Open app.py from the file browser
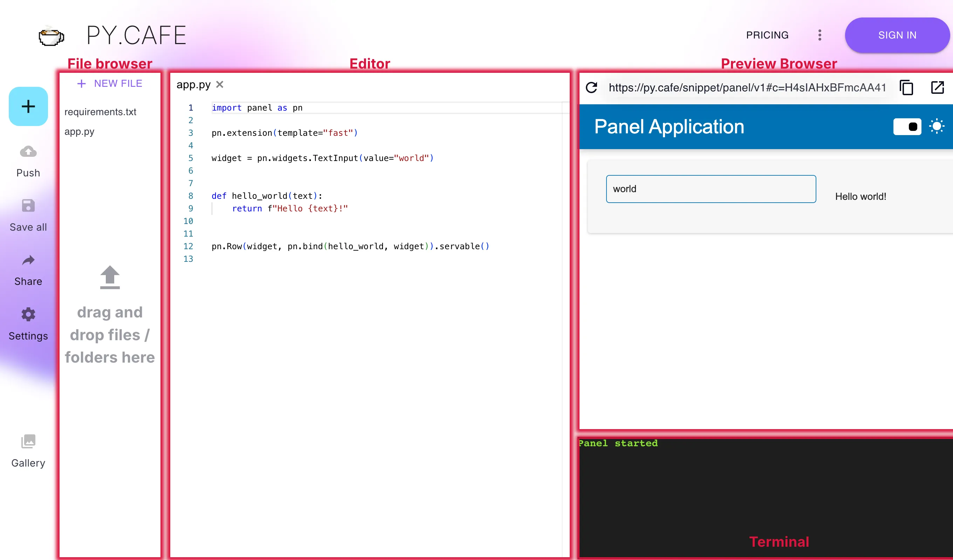 click(x=80, y=132)
